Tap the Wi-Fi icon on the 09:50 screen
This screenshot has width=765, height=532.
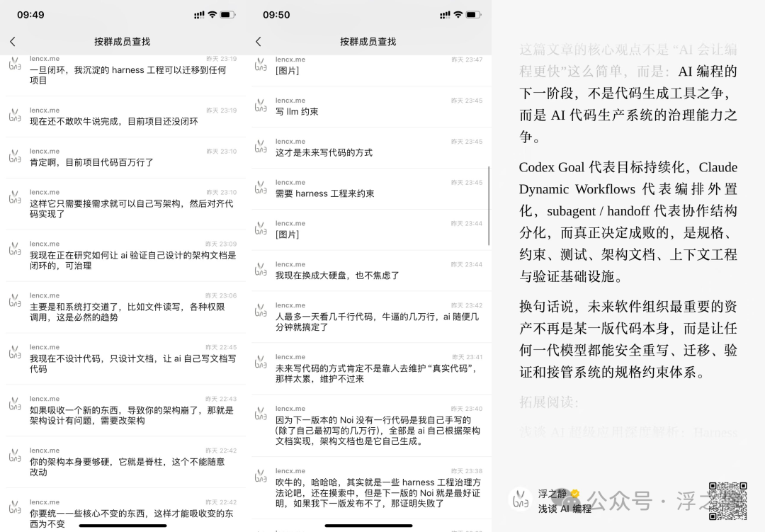pyautogui.click(x=458, y=15)
